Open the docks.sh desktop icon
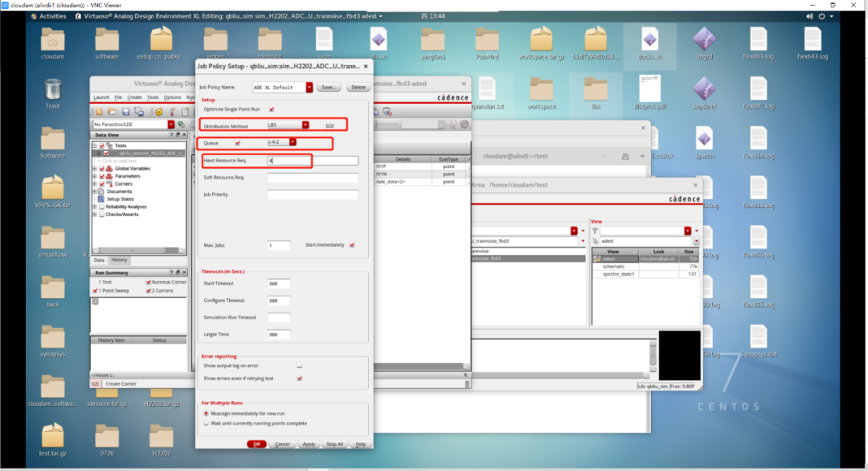The width and height of the screenshot is (868, 471). [x=650, y=40]
